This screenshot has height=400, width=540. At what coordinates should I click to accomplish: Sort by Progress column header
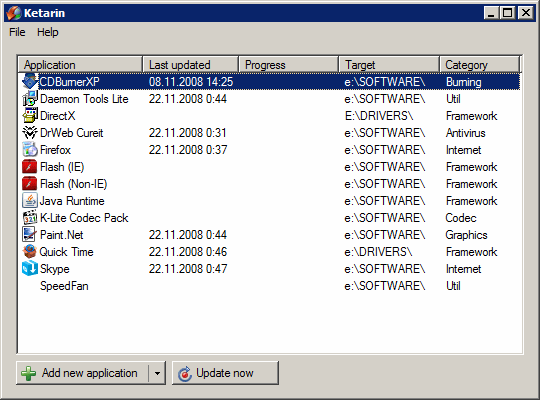coord(289,64)
